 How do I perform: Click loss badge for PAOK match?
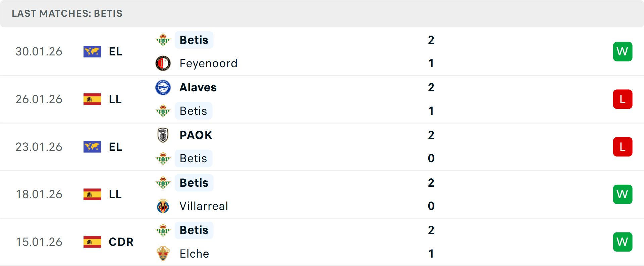coord(623,147)
